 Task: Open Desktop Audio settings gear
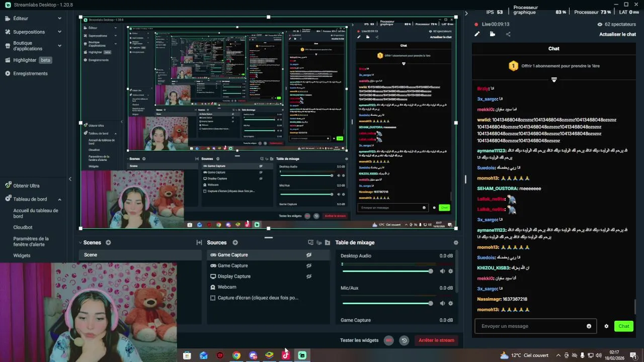click(x=450, y=271)
